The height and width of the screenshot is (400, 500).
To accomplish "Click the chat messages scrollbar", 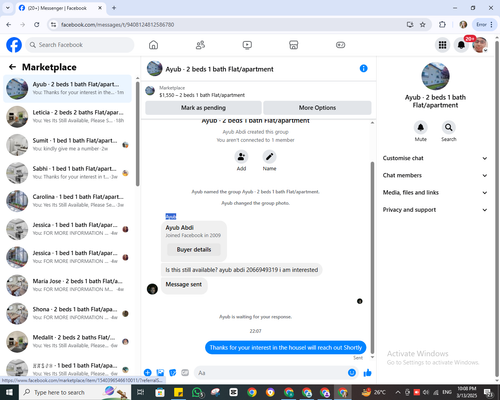I will [372, 257].
